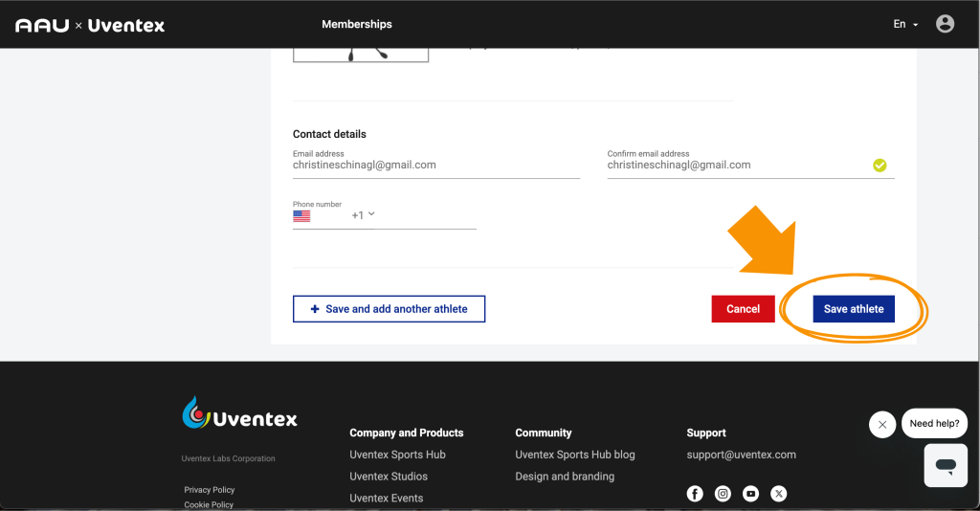Dismiss the Need help? bubble
Screen dimensions: 980x511
881,424
